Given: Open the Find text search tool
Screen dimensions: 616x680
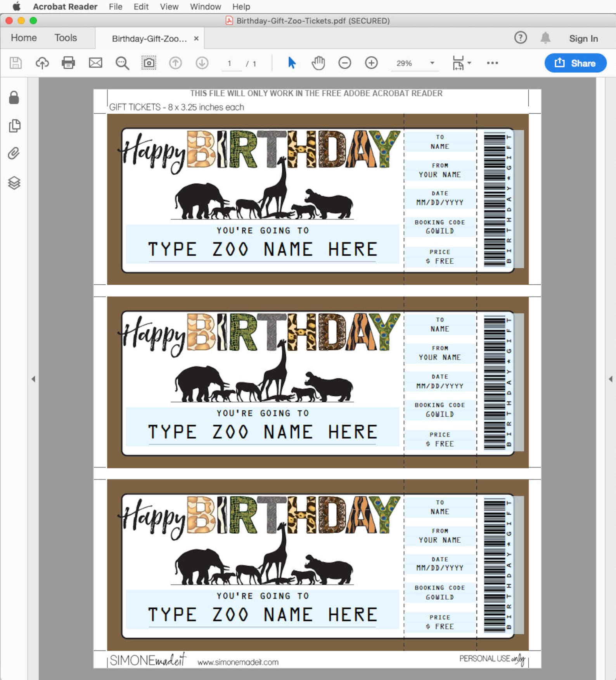Looking at the screenshot, I should (x=122, y=63).
